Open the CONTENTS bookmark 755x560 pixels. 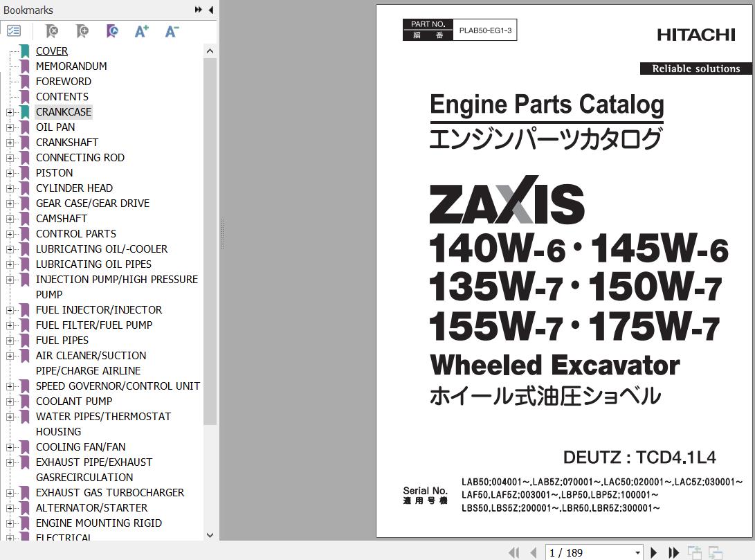click(x=62, y=97)
